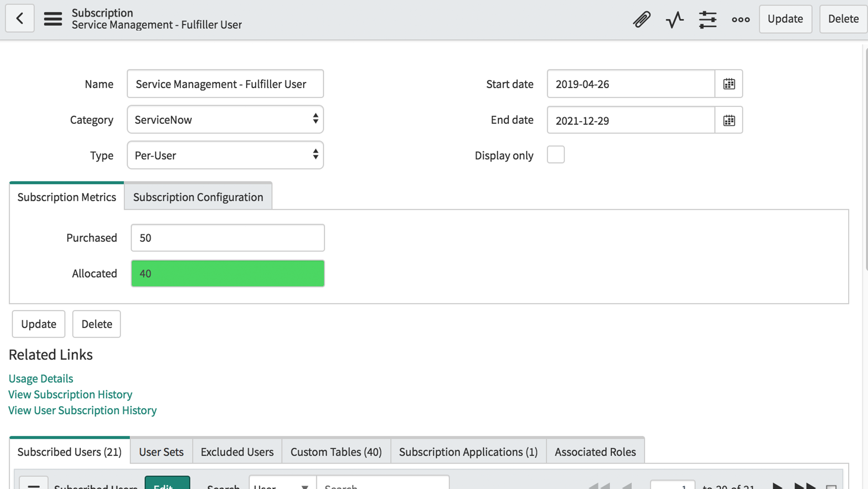Follow the Usage Details link

point(41,378)
